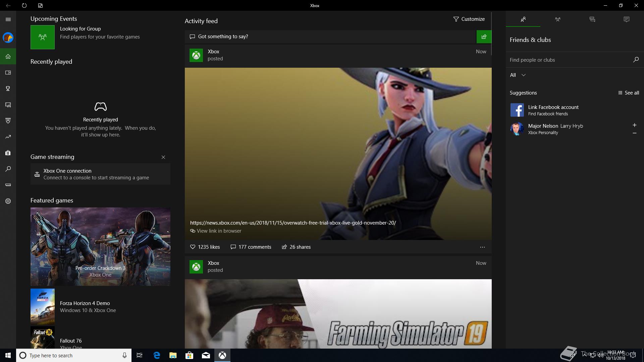Go to Home in the sidebar
644x362 pixels.
(x=8, y=56)
